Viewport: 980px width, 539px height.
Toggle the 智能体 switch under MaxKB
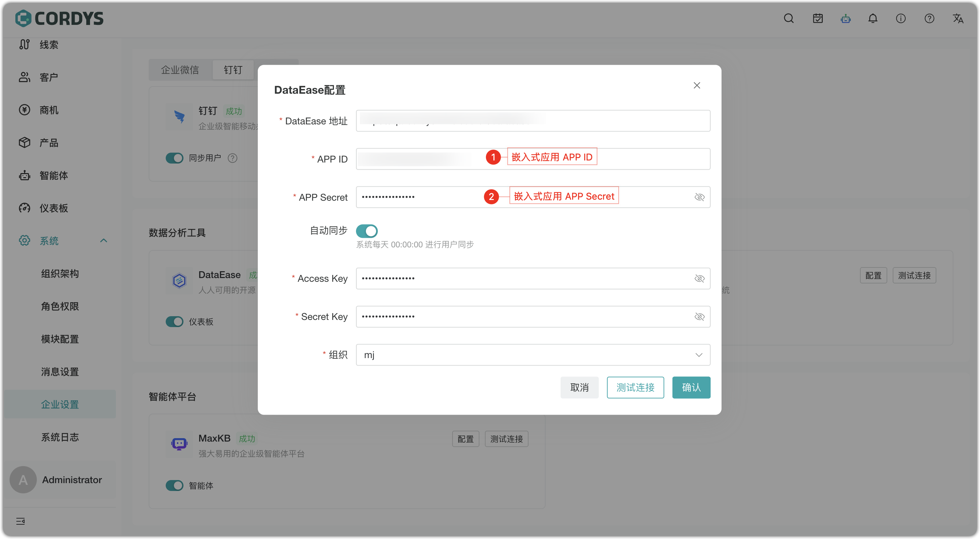(175, 486)
